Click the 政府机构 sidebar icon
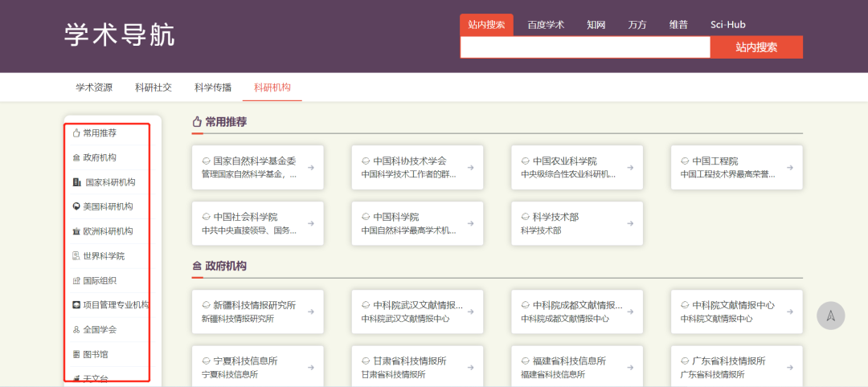This screenshot has width=868, height=387. 76,157
